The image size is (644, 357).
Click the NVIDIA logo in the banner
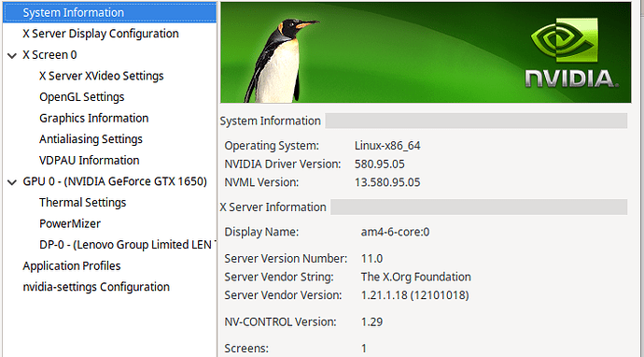coord(572,52)
